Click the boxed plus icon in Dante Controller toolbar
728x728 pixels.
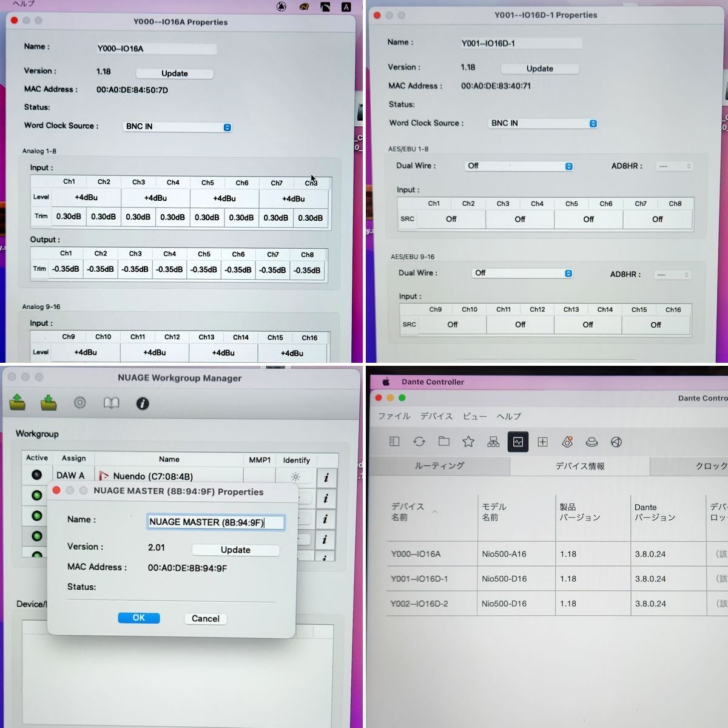(542, 442)
